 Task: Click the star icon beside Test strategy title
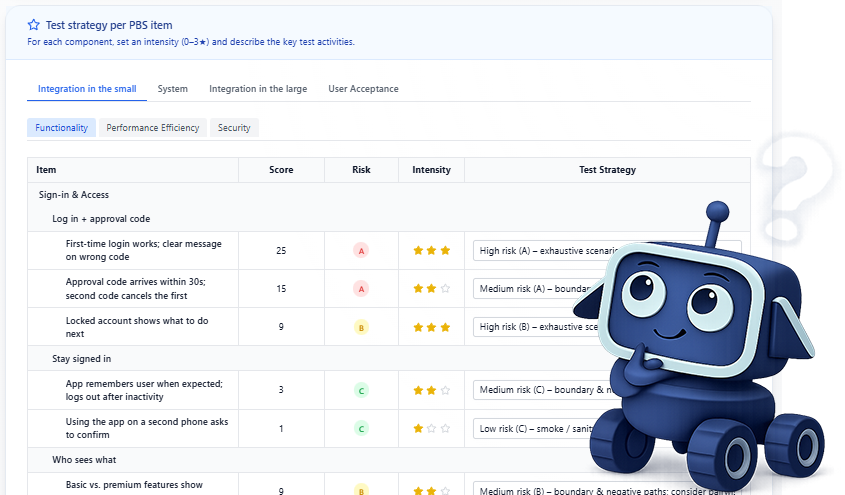pyautogui.click(x=34, y=25)
